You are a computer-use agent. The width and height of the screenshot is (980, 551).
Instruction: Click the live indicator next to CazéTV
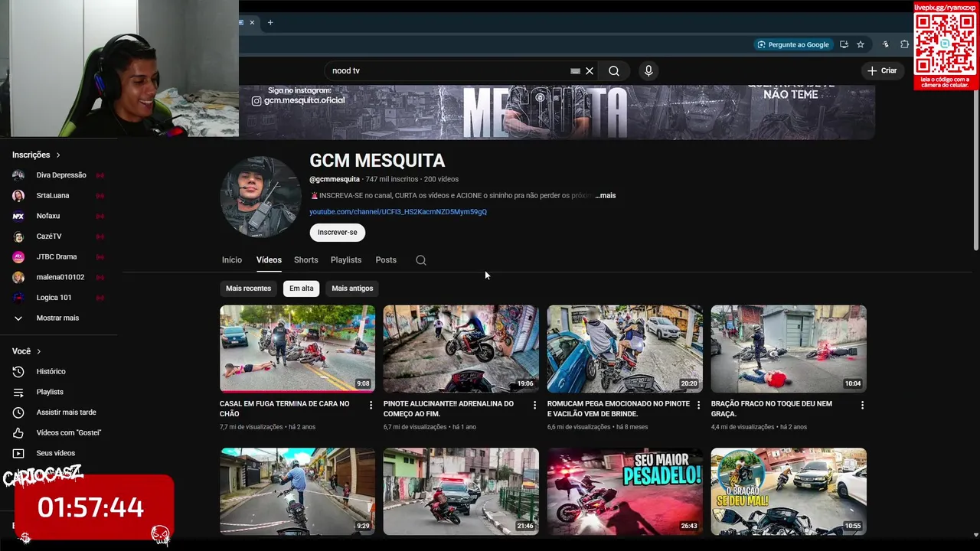(100, 236)
